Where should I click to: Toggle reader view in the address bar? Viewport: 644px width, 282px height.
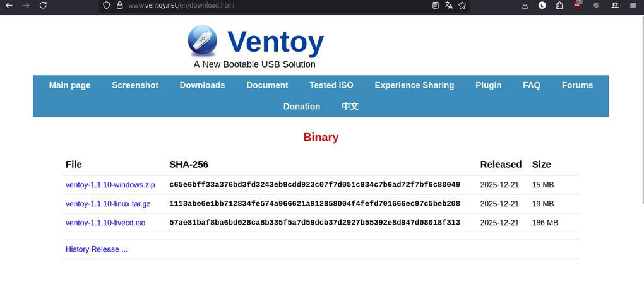click(436, 5)
